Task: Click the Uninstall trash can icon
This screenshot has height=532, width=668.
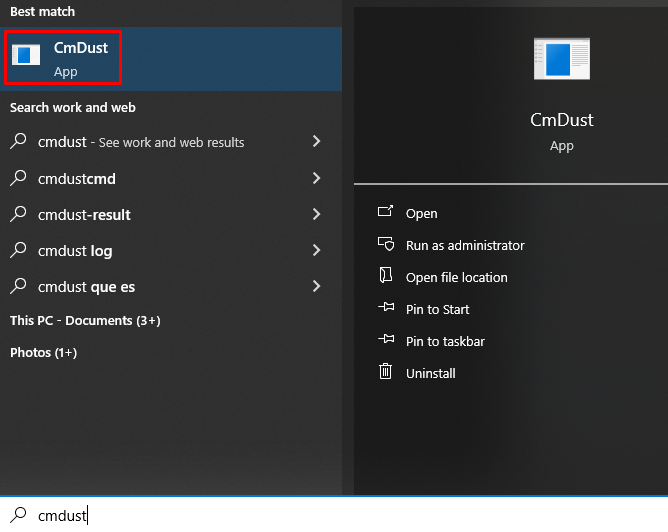Action: pos(385,373)
